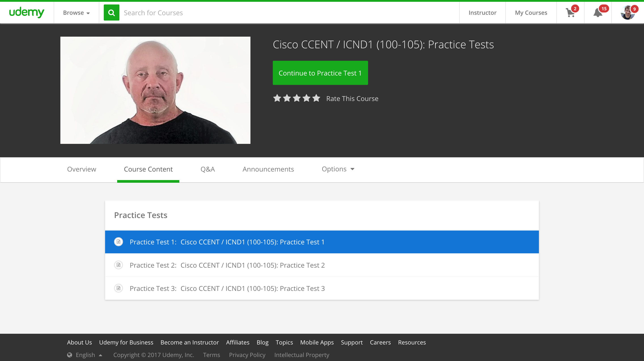Click Continue to Practice Test 1 button

(320, 73)
